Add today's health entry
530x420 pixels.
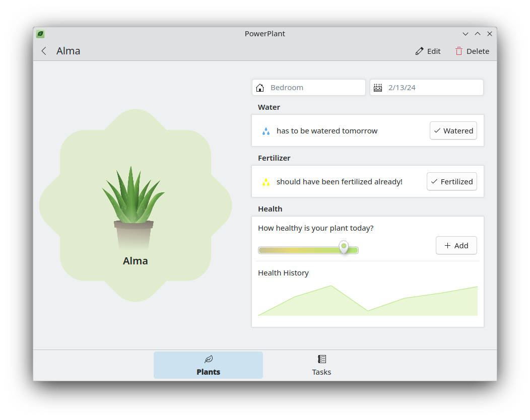456,246
